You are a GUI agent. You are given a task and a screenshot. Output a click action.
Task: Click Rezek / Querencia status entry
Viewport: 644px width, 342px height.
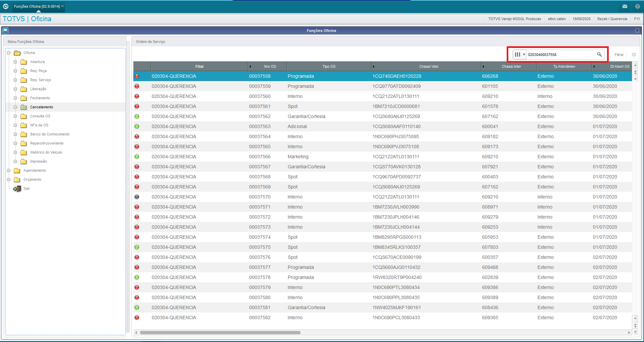[612, 19]
